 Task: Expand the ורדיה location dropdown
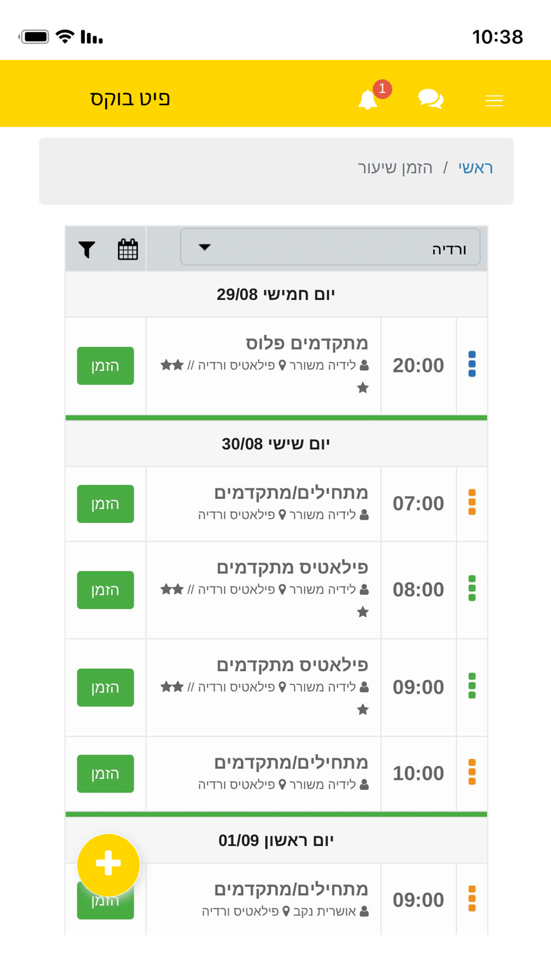[x=330, y=247]
